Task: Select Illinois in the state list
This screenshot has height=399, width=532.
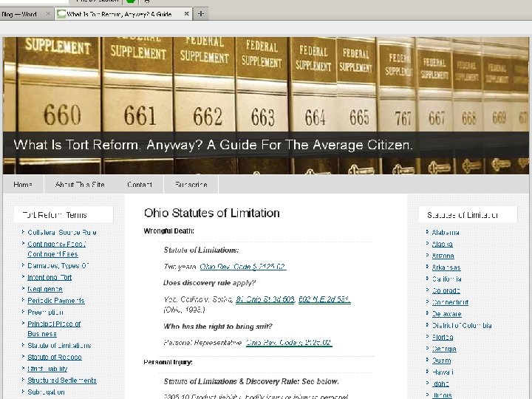Action: (442, 395)
